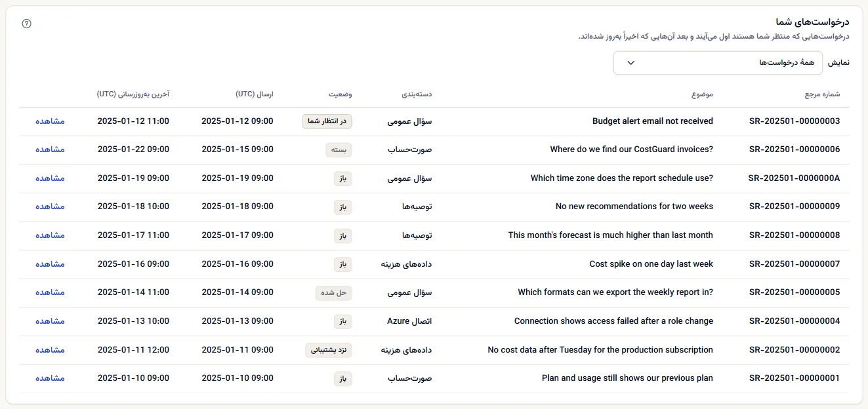Viewport: 868px width, 409px height.
Task: Click the 'نزد پشتیبانی' status badge
Action: (x=329, y=350)
